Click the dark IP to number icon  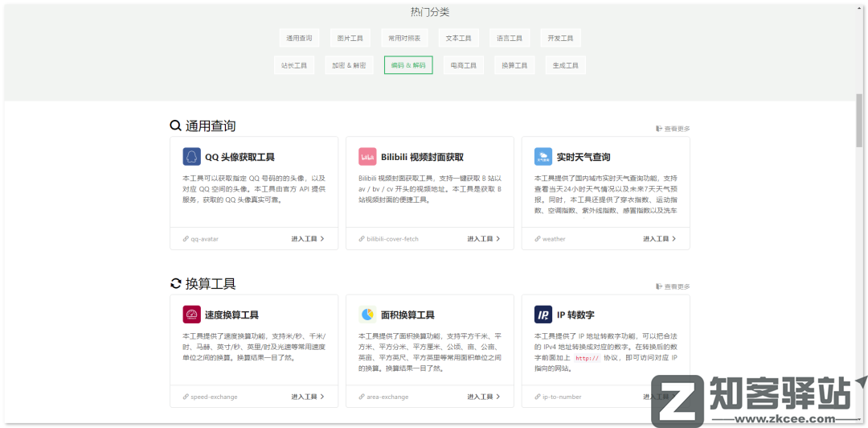(x=543, y=315)
